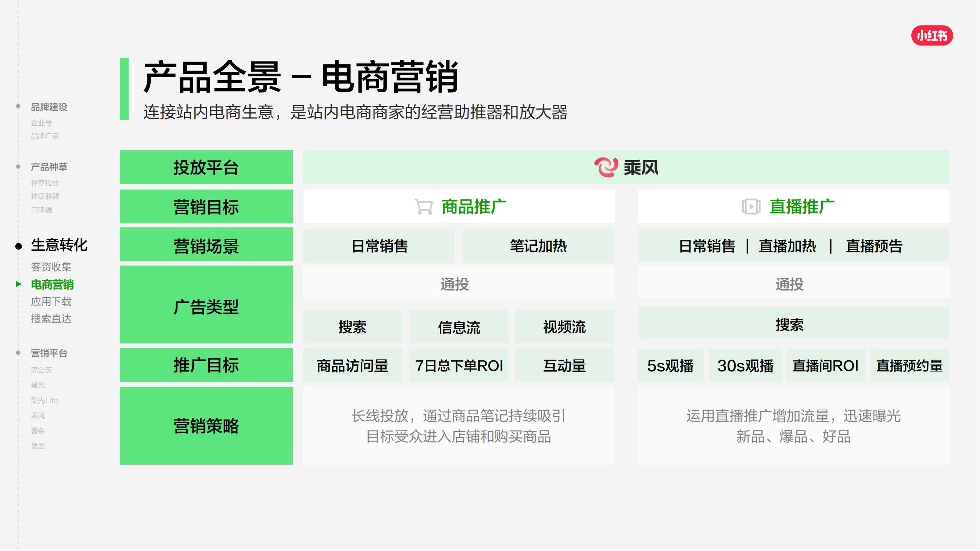Viewport: 980px width, 551px height.
Task: Open 灵犀 in the sidebar
Action: [x=37, y=446]
